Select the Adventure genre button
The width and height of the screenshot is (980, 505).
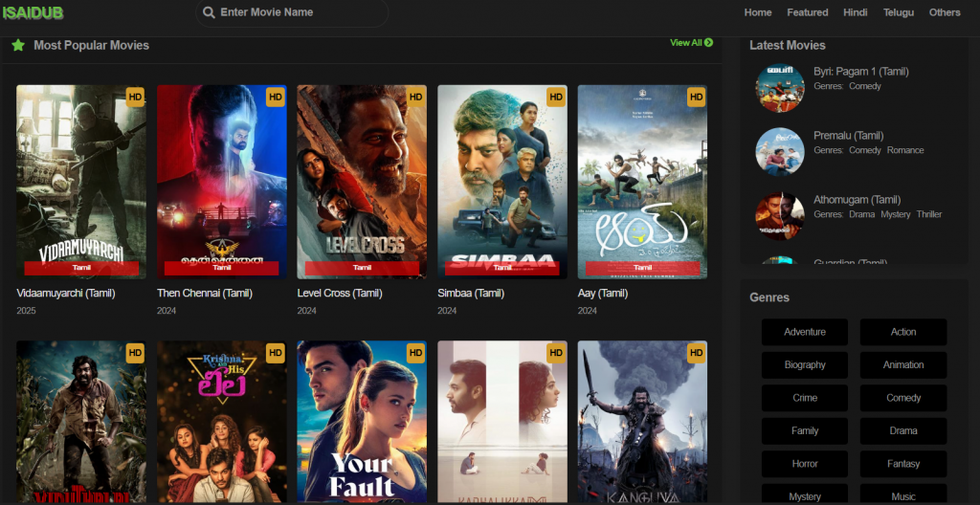tap(805, 332)
